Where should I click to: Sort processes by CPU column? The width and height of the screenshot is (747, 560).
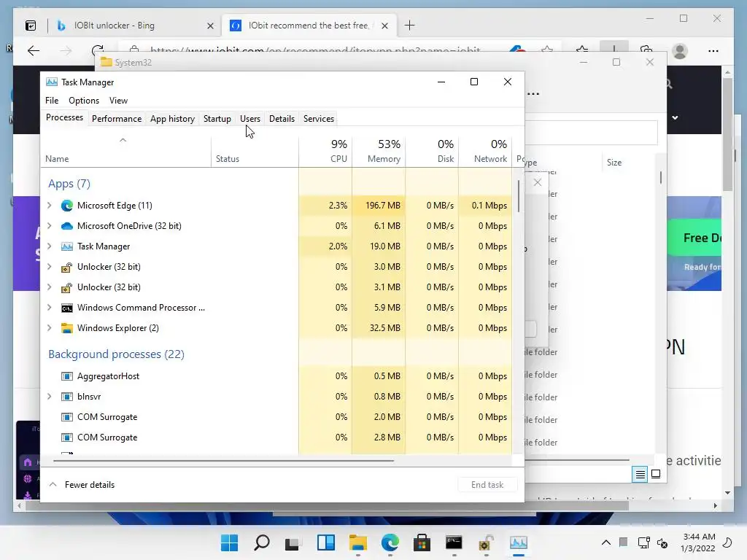[325, 152]
